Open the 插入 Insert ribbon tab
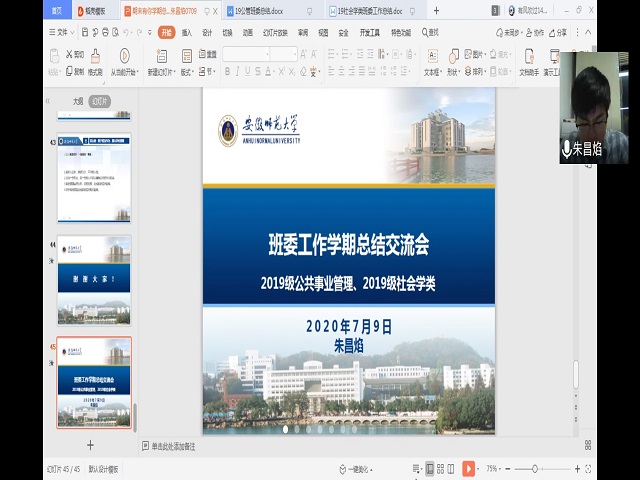This screenshot has width=640, height=480. (x=187, y=32)
